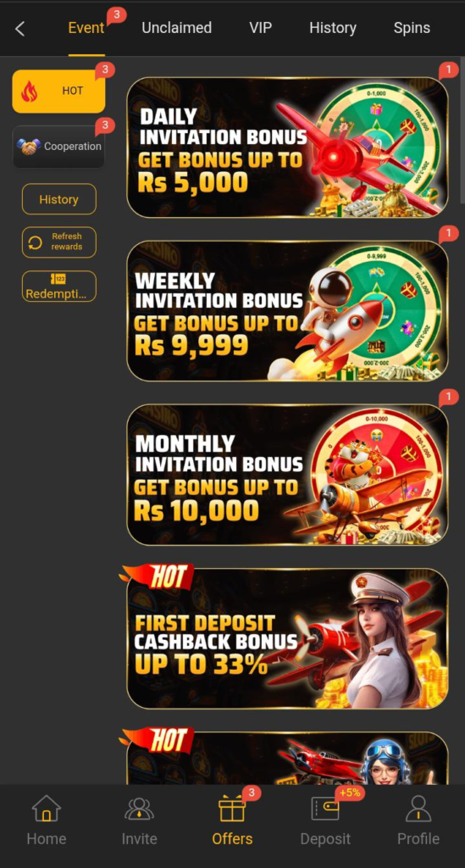Open the Deposit wallet icon
Screen dimensions: 465x868
325,809
